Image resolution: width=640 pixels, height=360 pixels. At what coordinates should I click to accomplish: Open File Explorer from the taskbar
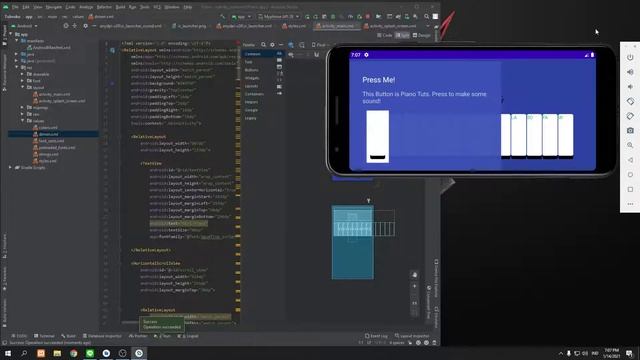coord(57,353)
